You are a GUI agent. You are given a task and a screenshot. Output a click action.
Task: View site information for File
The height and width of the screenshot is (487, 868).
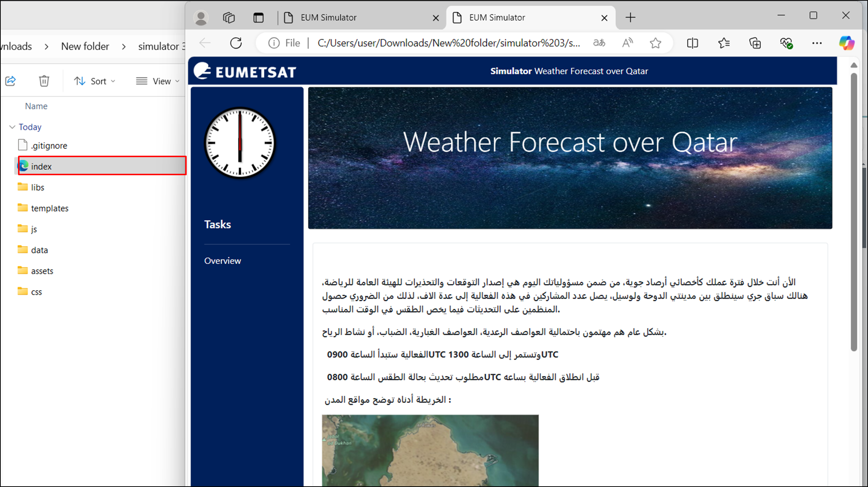[284, 43]
